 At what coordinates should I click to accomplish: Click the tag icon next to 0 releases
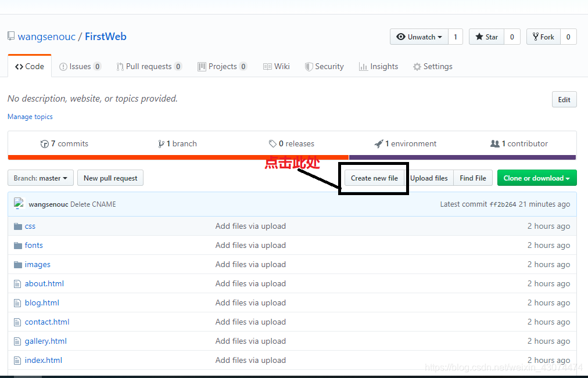pos(273,144)
